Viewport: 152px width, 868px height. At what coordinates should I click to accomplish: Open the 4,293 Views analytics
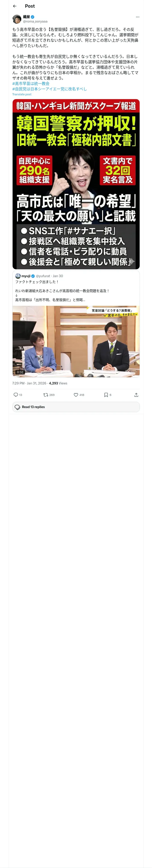pyautogui.click(x=58, y=383)
